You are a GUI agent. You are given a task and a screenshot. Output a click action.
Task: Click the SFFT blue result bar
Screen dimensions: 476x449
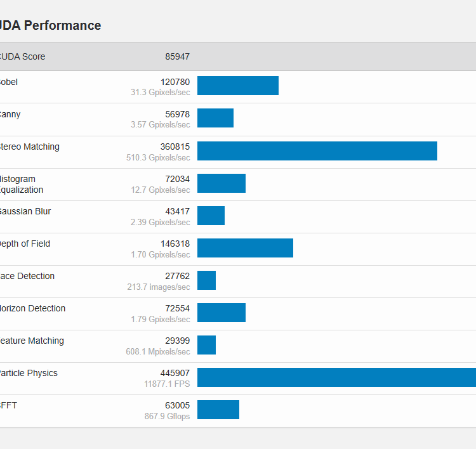click(x=218, y=410)
